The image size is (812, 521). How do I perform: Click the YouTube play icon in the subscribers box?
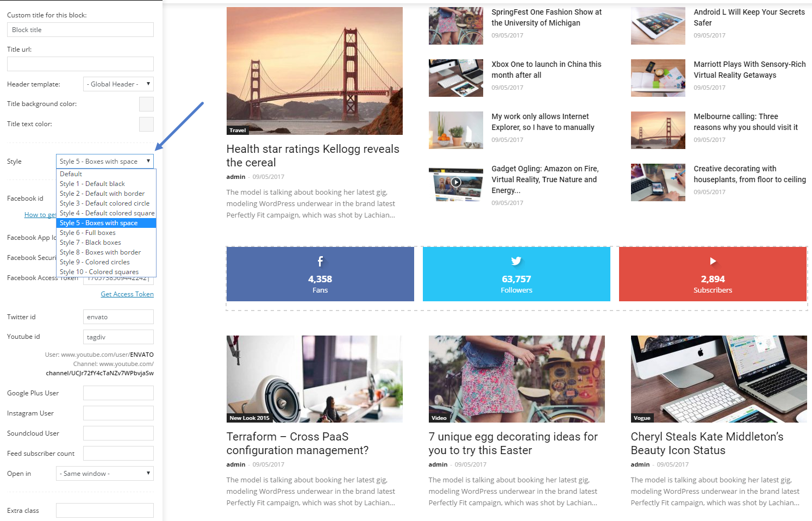point(713,261)
